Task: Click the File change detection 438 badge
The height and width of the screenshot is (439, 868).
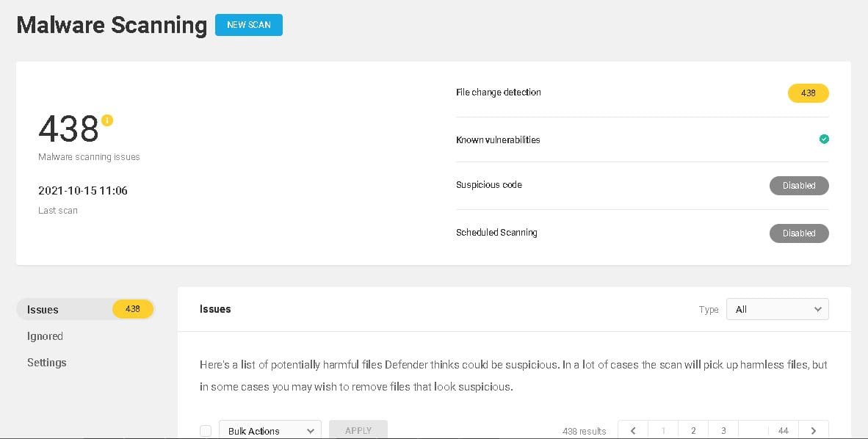Action: pos(808,93)
